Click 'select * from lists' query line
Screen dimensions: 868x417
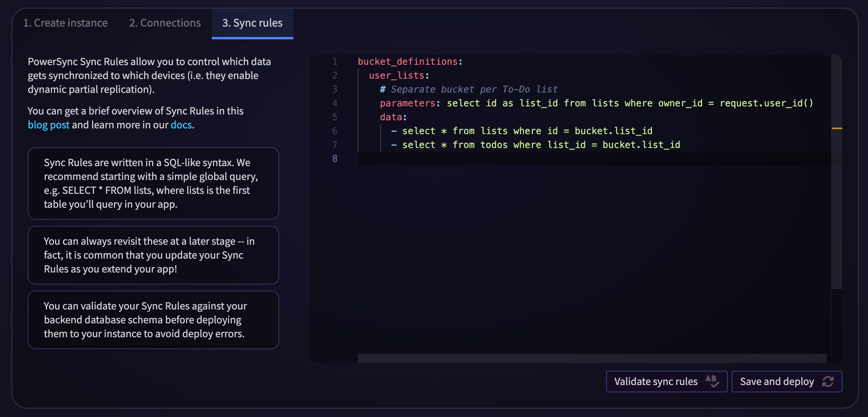pyautogui.click(x=522, y=131)
